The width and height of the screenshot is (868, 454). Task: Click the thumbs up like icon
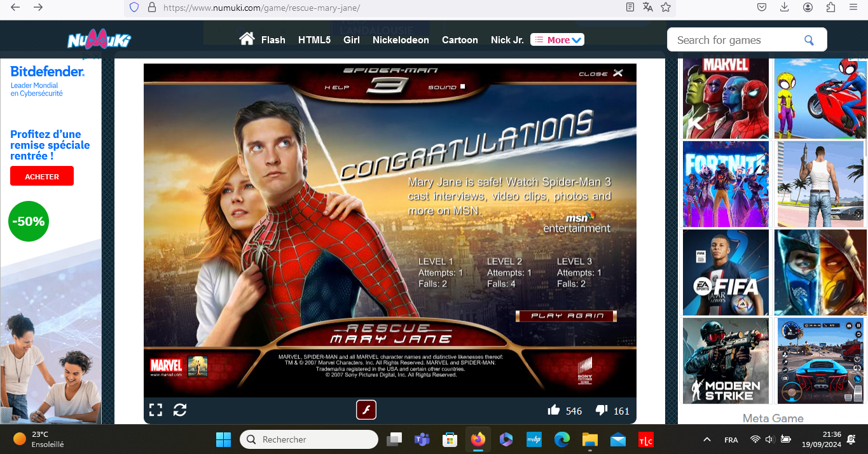point(554,411)
